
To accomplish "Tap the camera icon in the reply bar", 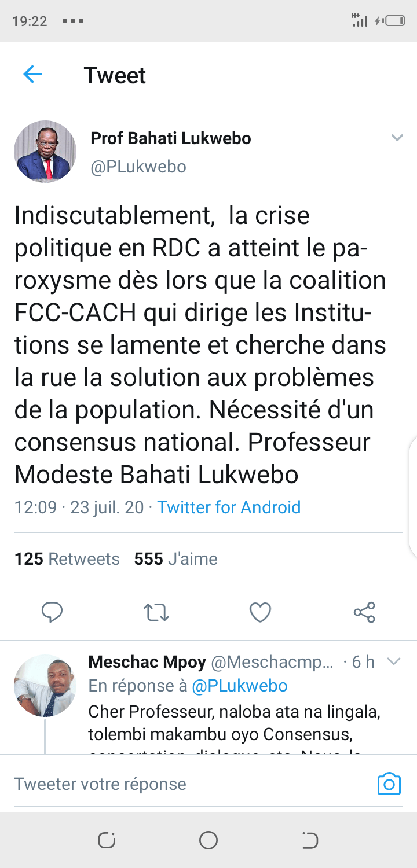I will 389,784.
